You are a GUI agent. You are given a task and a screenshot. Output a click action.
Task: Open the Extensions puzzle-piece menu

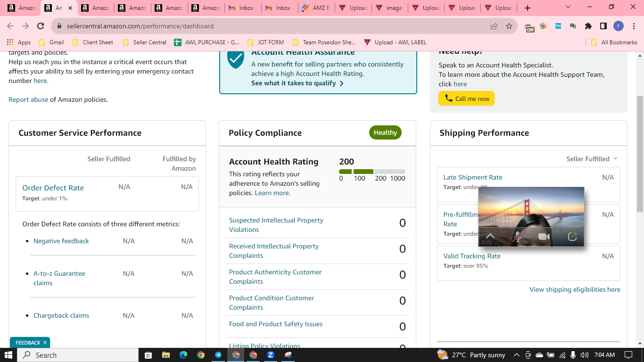(x=588, y=26)
